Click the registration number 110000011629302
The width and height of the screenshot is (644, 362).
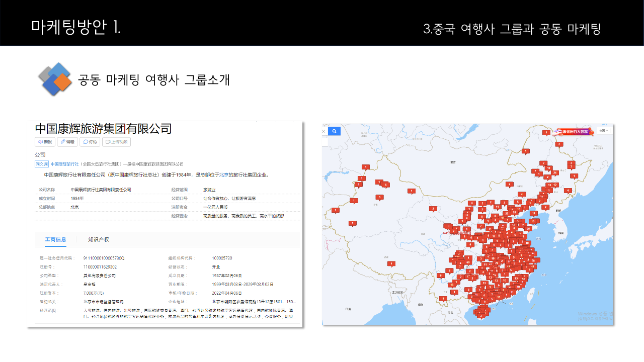(x=100, y=267)
